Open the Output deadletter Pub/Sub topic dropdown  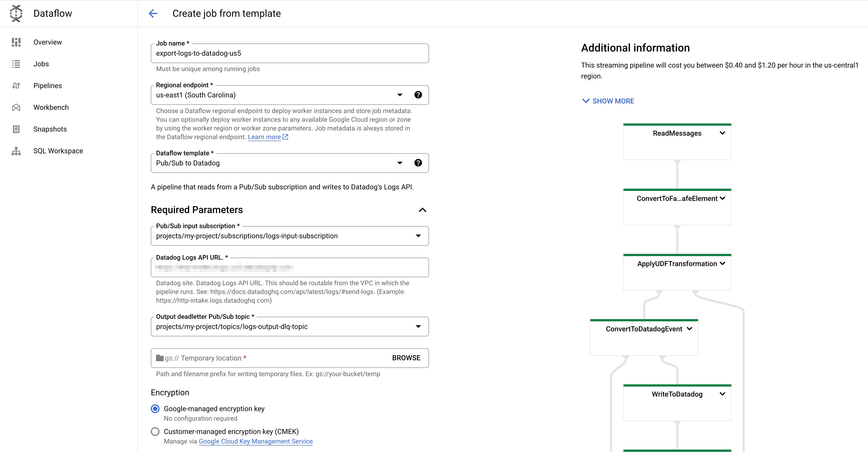click(418, 326)
